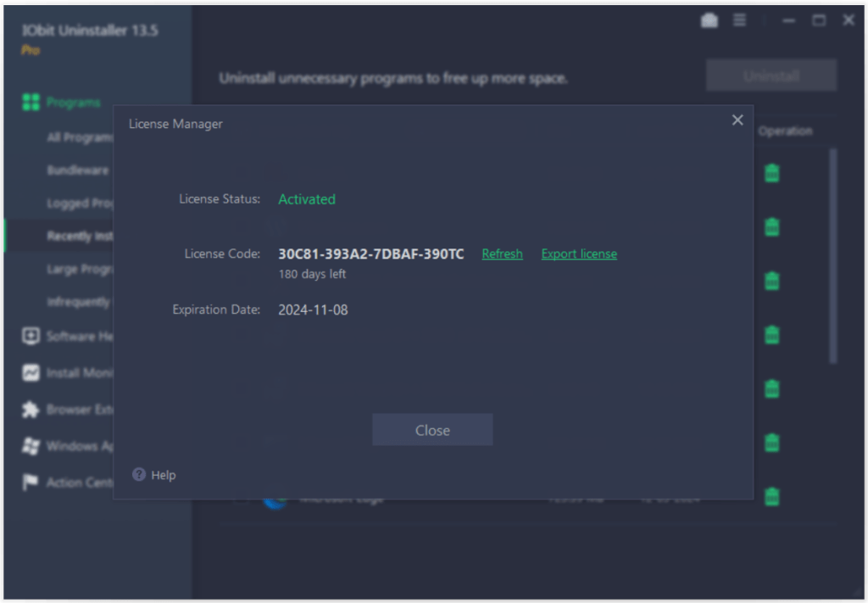Click the green Programs grid icon

click(31, 103)
